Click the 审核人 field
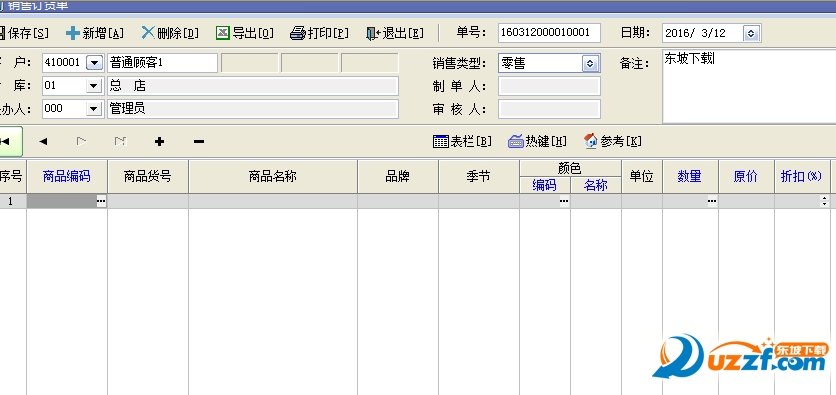 coord(549,109)
